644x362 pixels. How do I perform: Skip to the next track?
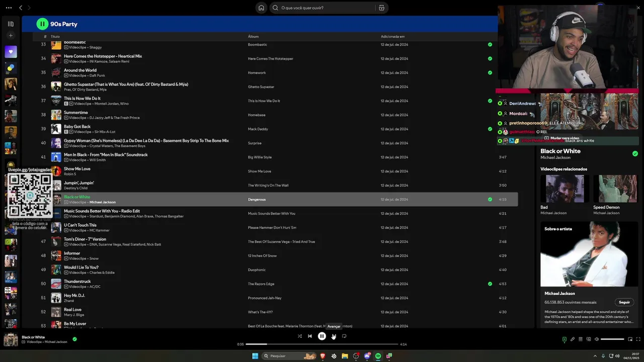pos(334,336)
